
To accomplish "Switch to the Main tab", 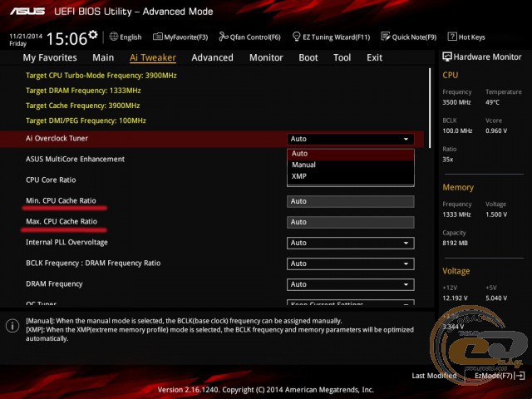I will (103, 57).
